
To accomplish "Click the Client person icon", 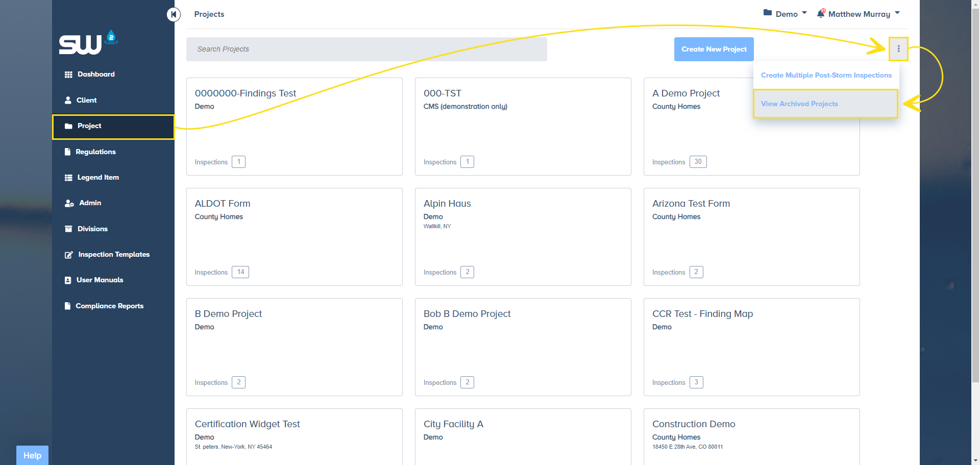I will coord(68,100).
